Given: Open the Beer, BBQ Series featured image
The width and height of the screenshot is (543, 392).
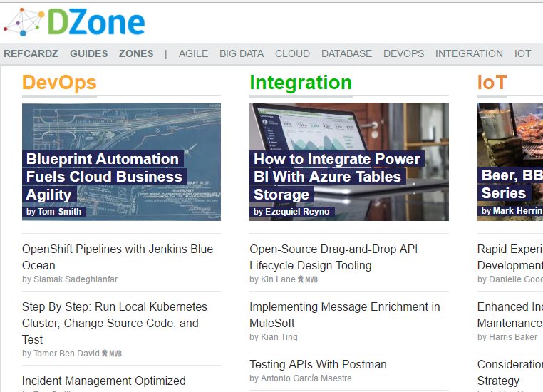Looking at the screenshot, I should (x=510, y=162).
